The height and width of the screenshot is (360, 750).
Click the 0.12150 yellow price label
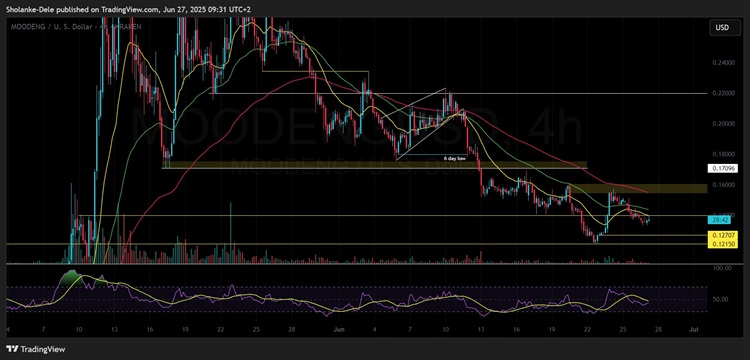pos(722,244)
